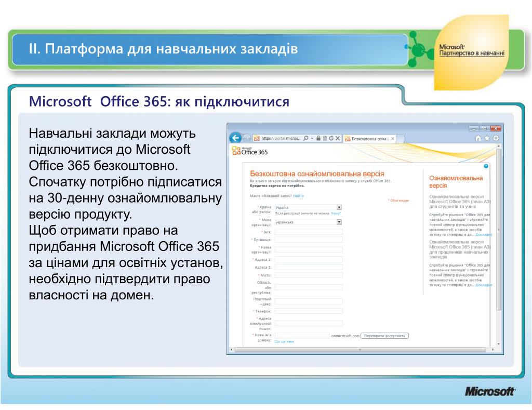Click the Stop loading X icon

click(338, 138)
